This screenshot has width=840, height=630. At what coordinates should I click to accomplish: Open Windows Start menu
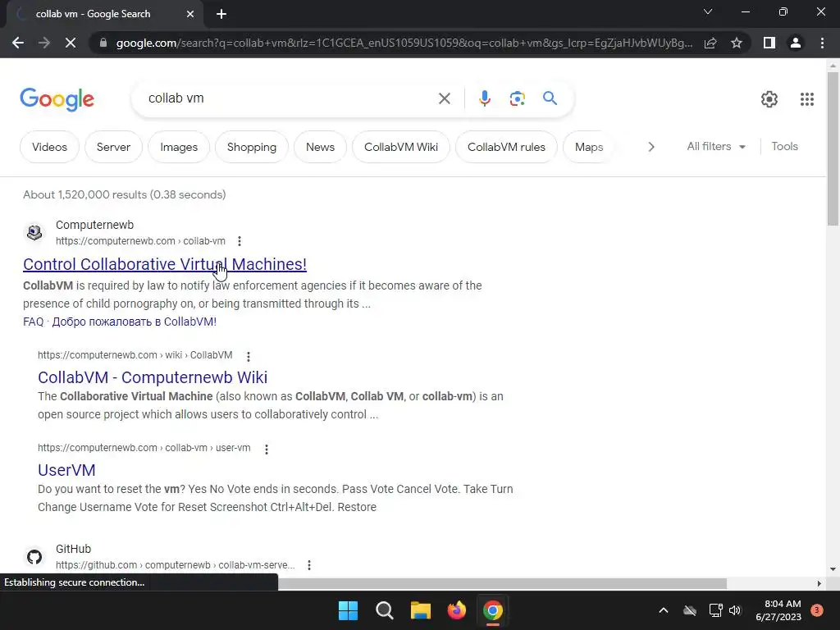pos(348,610)
